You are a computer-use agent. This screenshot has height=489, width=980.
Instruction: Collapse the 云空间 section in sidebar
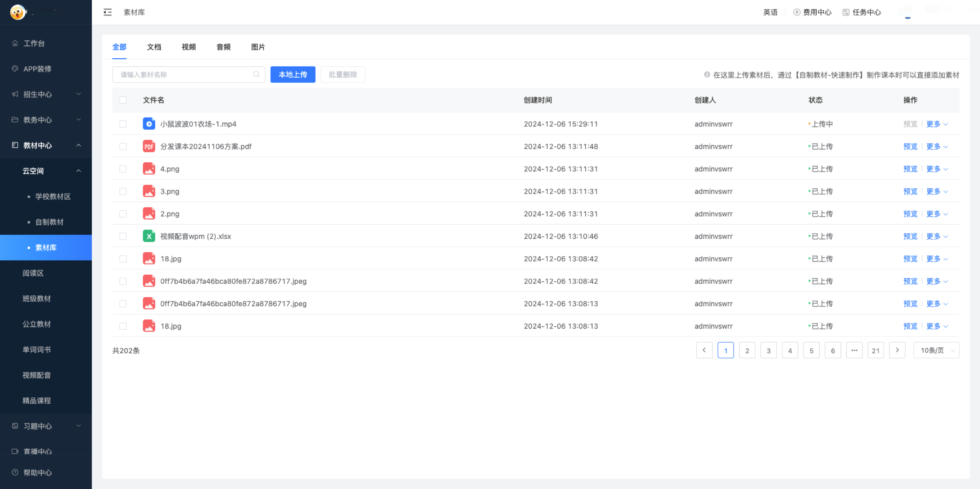pyautogui.click(x=78, y=171)
